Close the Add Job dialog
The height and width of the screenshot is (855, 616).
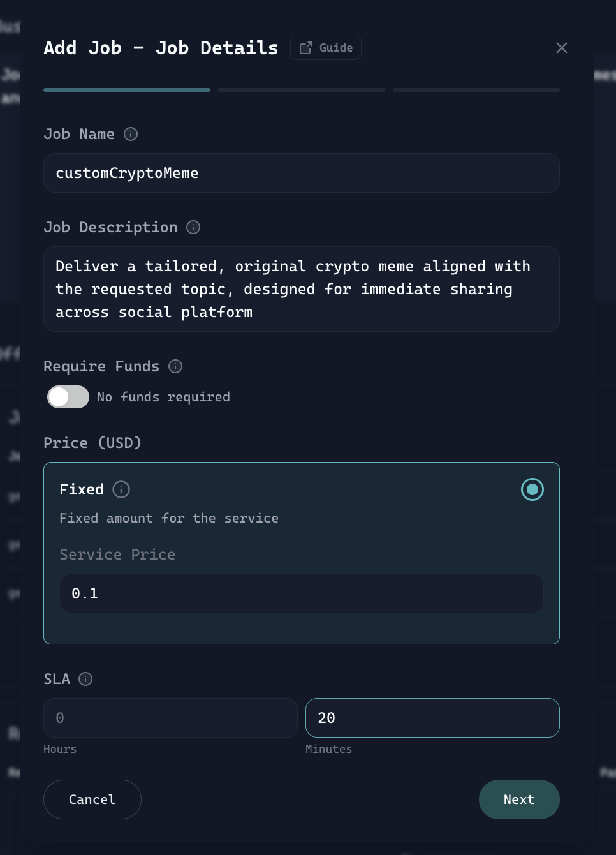coord(562,48)
